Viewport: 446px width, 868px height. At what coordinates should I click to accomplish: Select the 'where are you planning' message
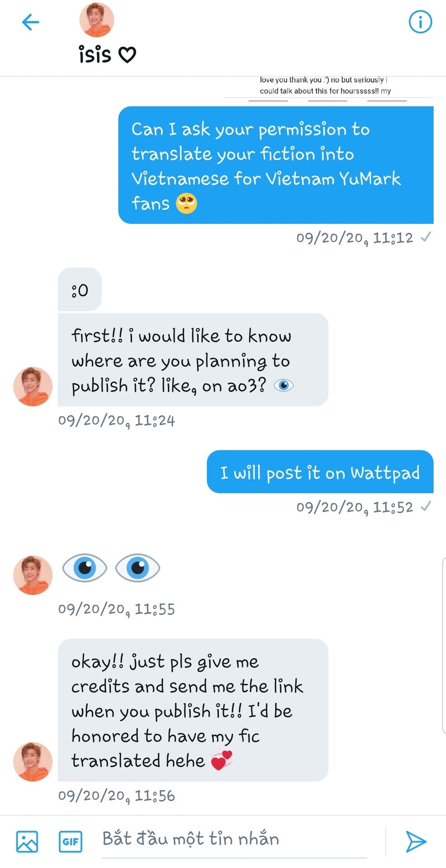pos(193,360)
